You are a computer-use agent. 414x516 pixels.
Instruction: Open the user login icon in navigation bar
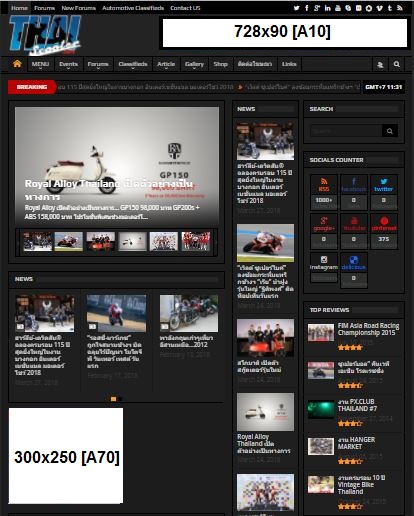click(x=380, y=64)
